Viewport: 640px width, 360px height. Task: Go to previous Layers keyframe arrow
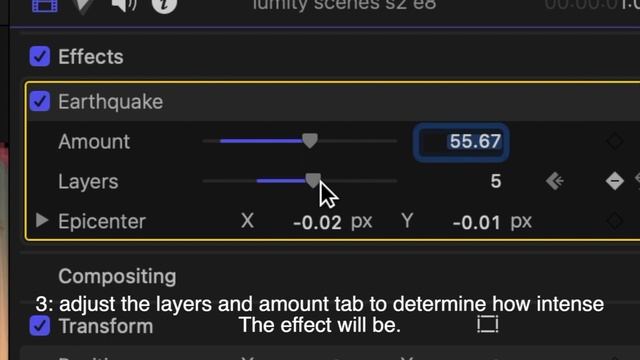555,181
